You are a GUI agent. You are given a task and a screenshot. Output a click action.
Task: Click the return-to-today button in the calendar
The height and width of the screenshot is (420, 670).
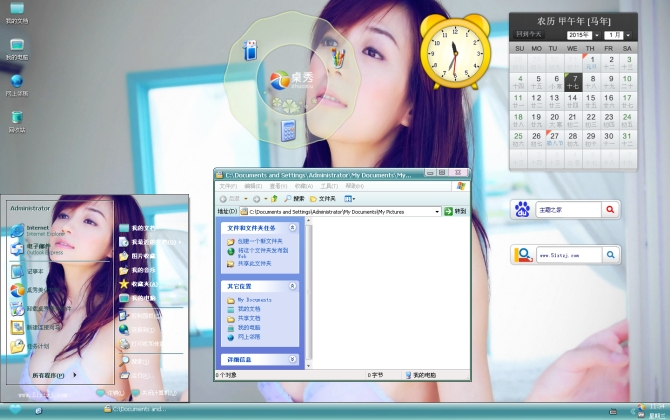click(x=529, y=35)
